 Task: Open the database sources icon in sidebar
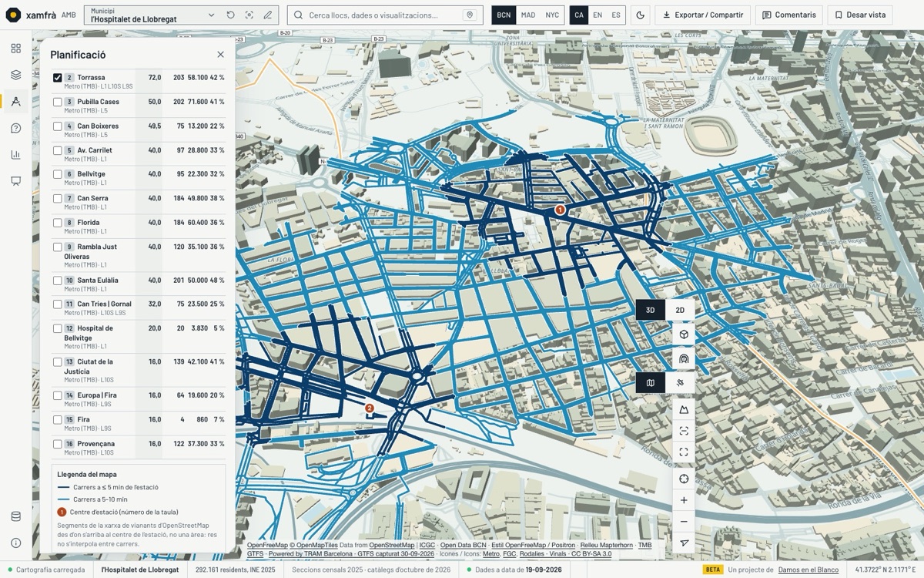pyautogui.click(x=15, y=516)
